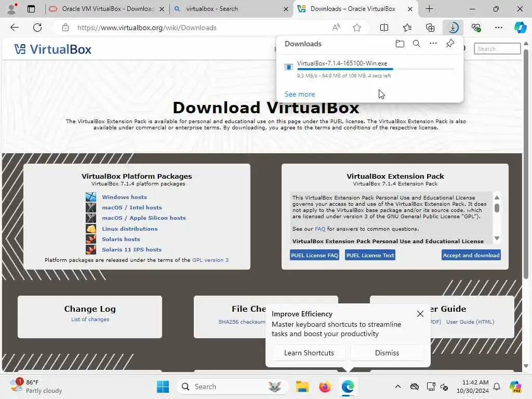Viewport: 532px width, 399px height.
Task: Open the tab actions menu icon
Action: coord(31,9)
